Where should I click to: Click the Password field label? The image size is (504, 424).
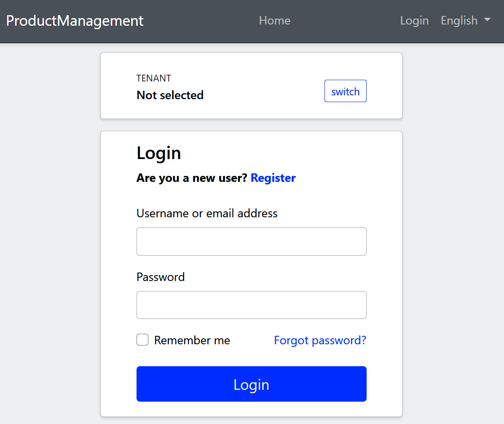tap(161, 277)
